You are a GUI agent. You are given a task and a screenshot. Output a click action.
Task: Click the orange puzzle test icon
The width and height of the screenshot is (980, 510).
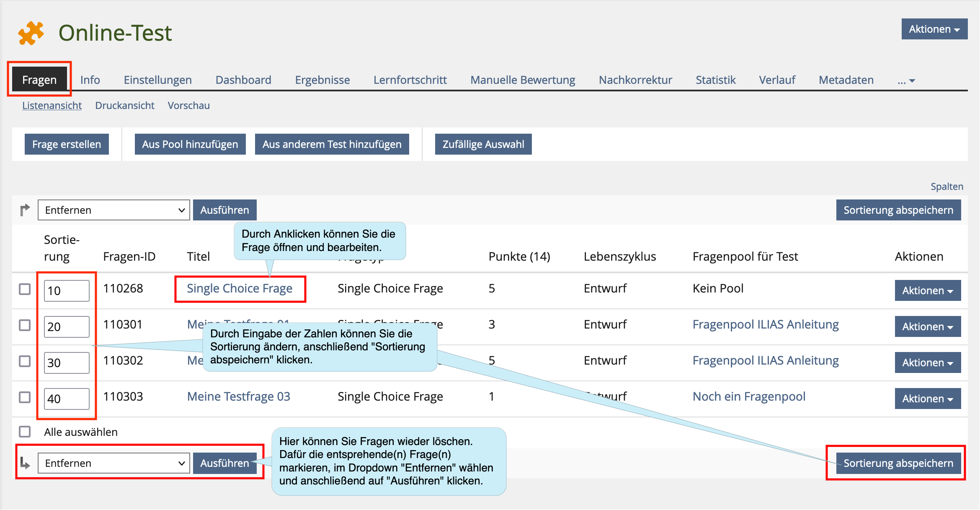point(31,33)
